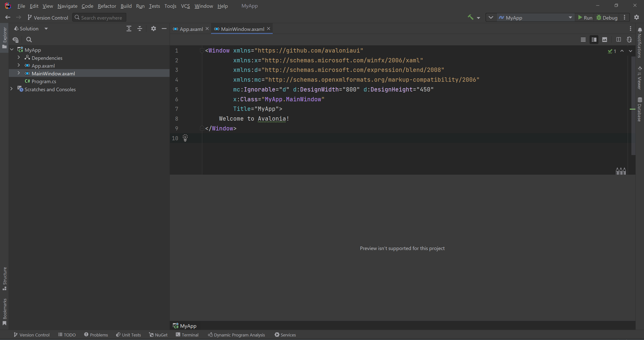The width and height of the screenshot is (644, 340).
Task: Open the Refactor menu
Action: 107,6
